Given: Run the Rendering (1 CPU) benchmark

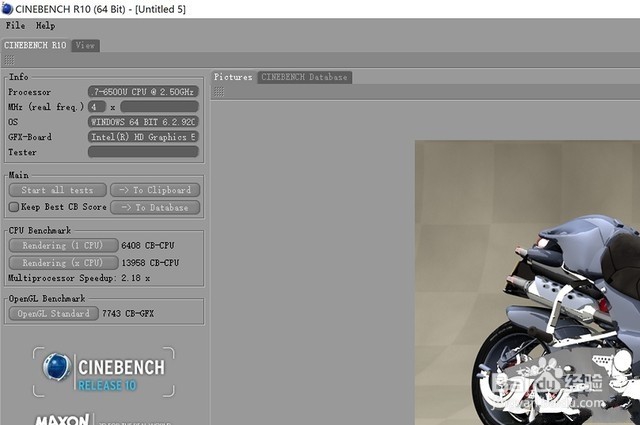Looking at the screenshot, I should click(63, 245).
